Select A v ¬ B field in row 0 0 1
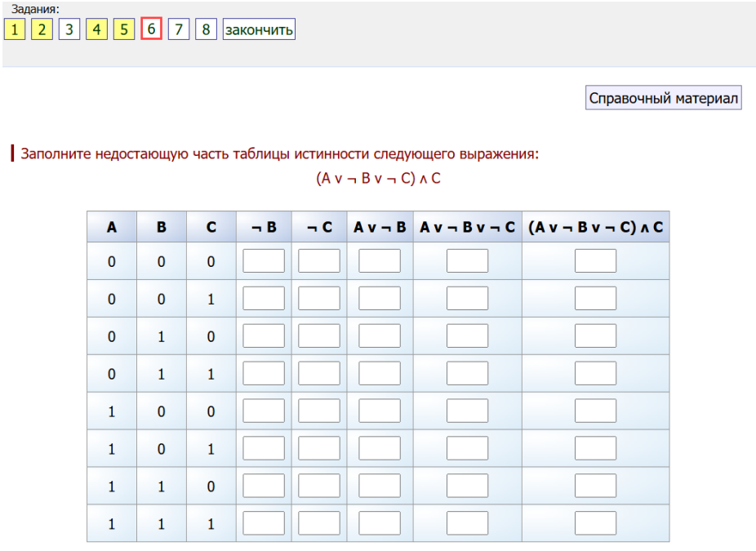Screen dimensions: 756x551 (x=380, y=299)
